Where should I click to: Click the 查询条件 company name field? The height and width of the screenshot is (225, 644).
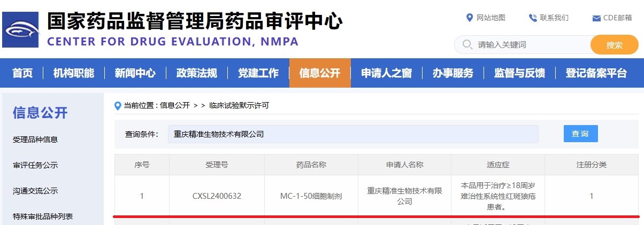point(353,134)
